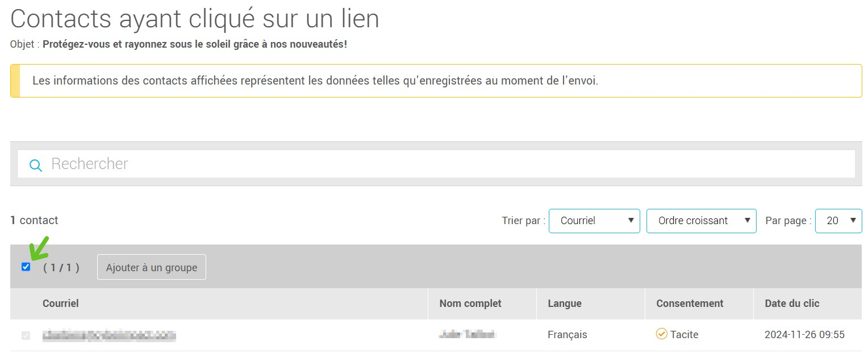This screenshot has width=868, height=358.
Task: Select all contacts with the header checkbox
Action: pyautogui.click(x=26, y=267)
